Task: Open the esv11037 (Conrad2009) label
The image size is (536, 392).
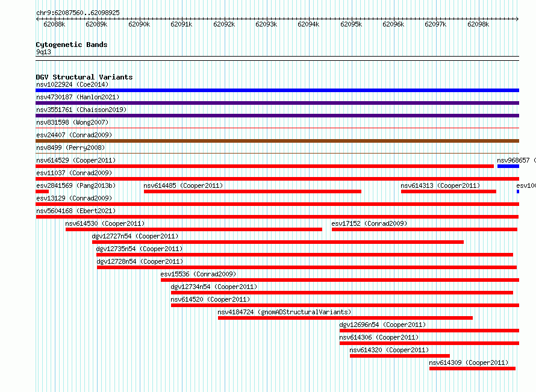Action: [x=74, y=173]
